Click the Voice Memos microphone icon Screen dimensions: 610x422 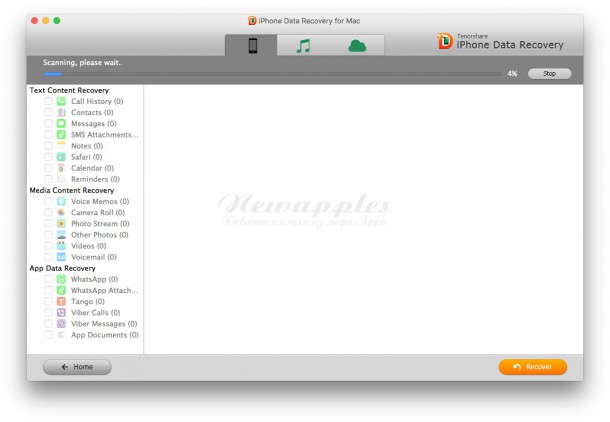(61, 201)
